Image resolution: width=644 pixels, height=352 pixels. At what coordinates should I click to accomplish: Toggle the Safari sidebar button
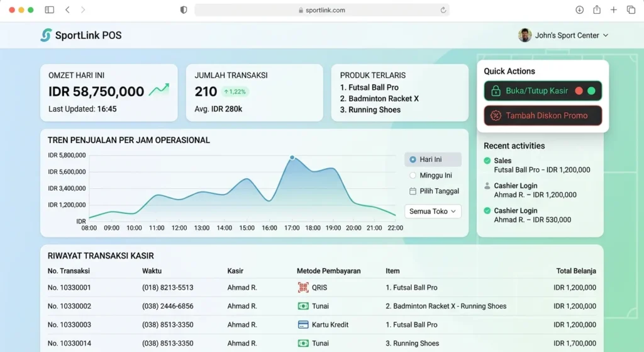pyautogui.click(x=49, y=9)
